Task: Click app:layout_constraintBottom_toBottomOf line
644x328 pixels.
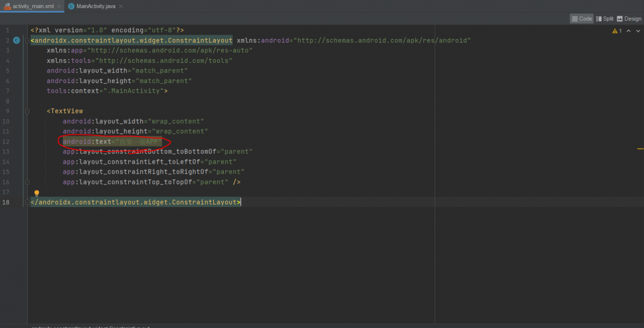Action: (x=158, y=152)
